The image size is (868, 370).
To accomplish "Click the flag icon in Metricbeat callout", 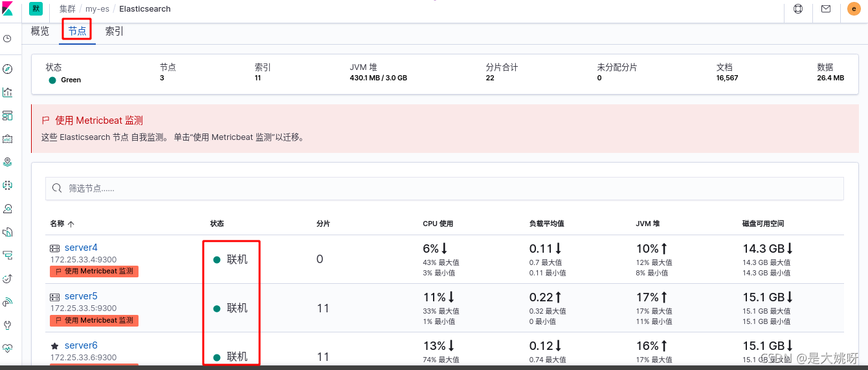I will [x=45, y=121].
